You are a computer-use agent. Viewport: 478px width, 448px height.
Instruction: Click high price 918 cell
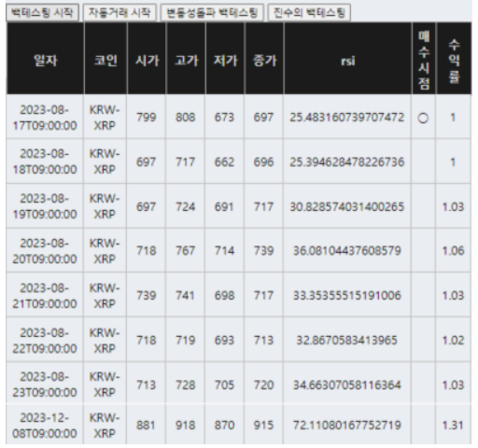click(186, 425)
